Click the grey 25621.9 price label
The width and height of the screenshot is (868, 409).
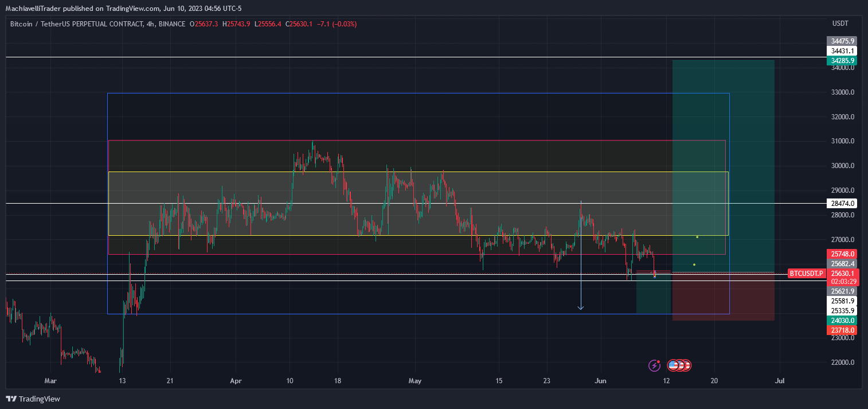[842, 291]
